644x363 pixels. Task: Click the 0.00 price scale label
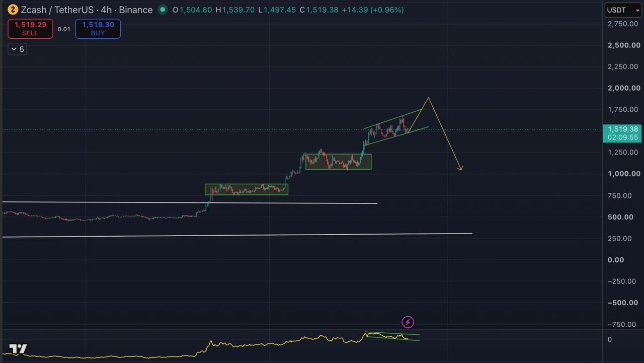click(x=616, y=260)
